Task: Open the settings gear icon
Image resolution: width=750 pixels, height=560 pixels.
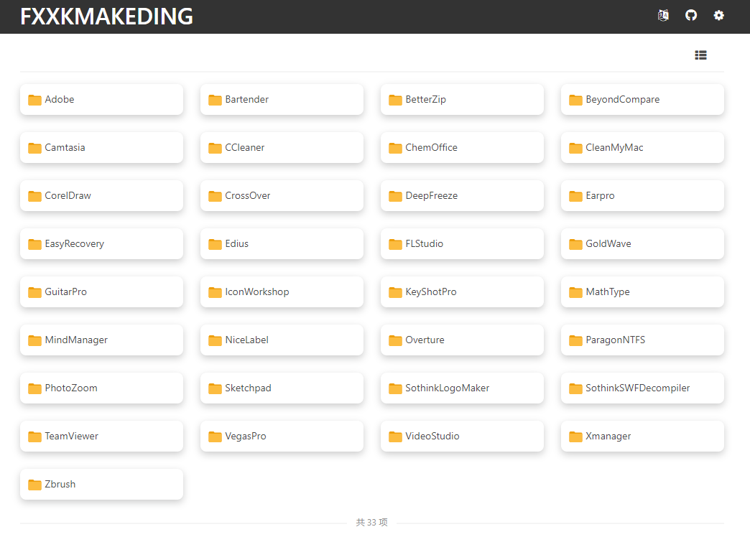Action: [718, 15]
